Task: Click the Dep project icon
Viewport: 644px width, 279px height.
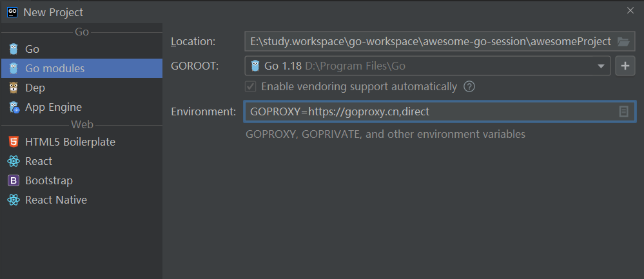Action: (x=14, y=88)
